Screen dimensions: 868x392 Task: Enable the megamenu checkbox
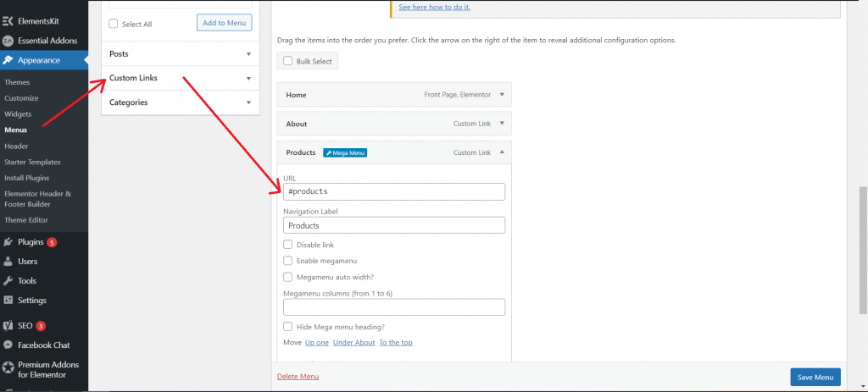[288, 261]
